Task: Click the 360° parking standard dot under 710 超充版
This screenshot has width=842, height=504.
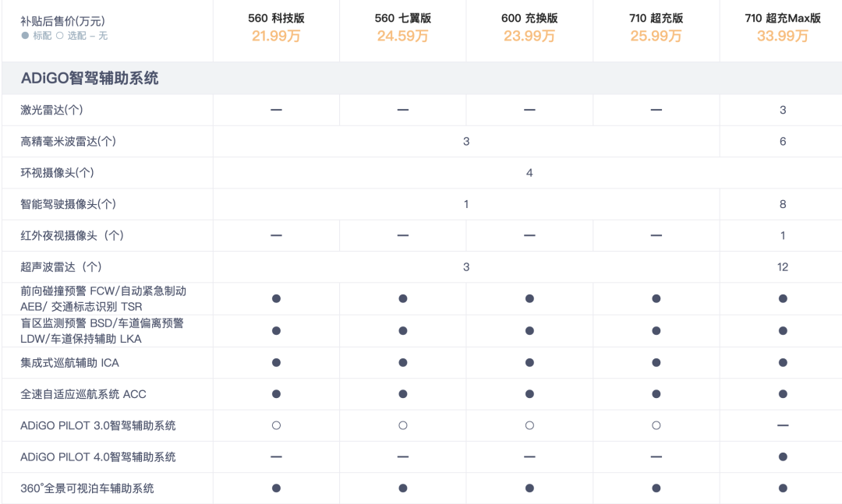Action: pyautogui.click(x=656, y=488)
